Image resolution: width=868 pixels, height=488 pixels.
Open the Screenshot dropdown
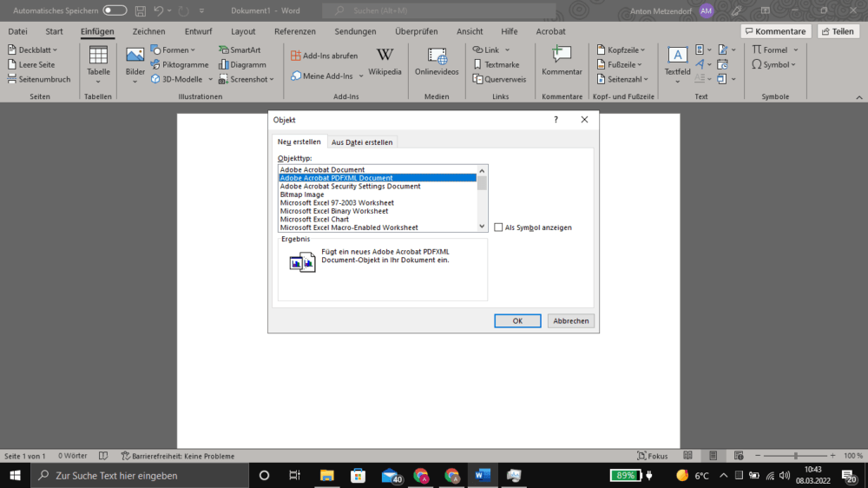tap(272, 80)
